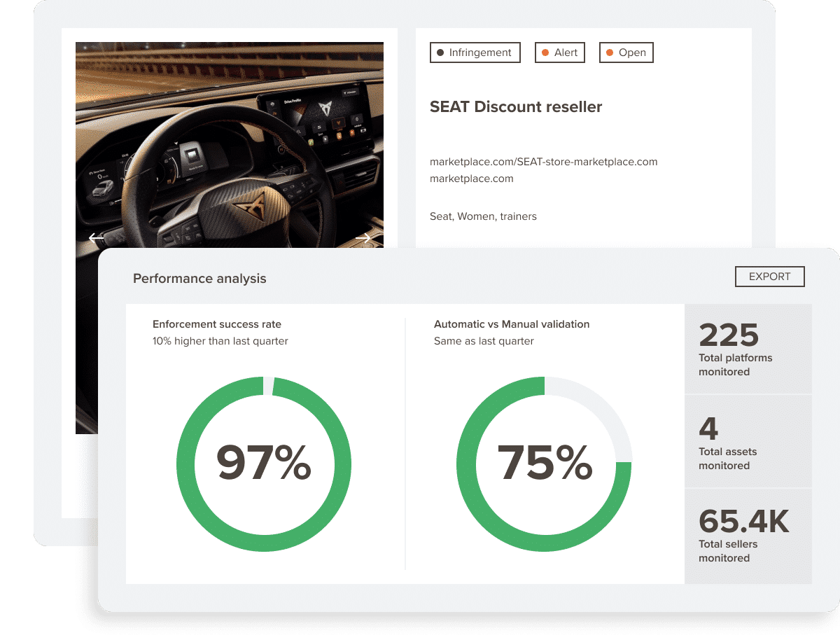Click the Automatic vs Manual validation label
The height and width of the screenshot is (640, 840).
click(512, 324)
